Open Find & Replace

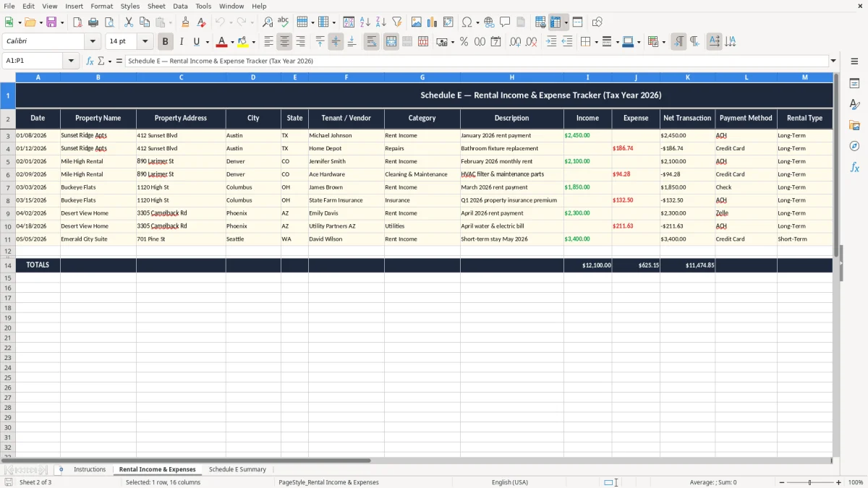click(x=268, y=22)
